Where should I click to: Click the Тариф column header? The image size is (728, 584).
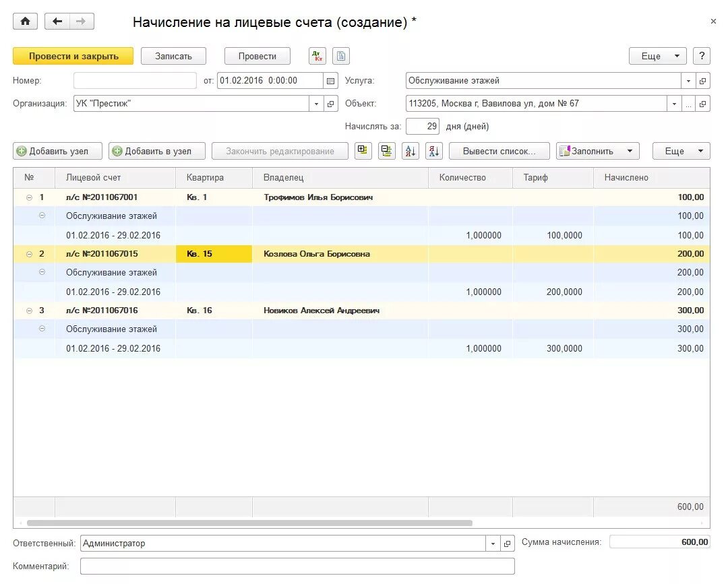tap(553, 178)
